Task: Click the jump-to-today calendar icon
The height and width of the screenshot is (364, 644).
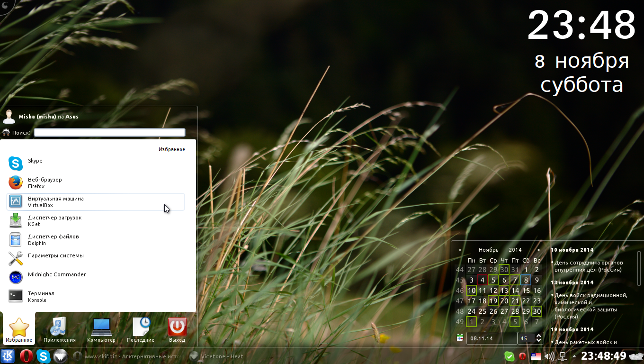Action: pos(459,338)
